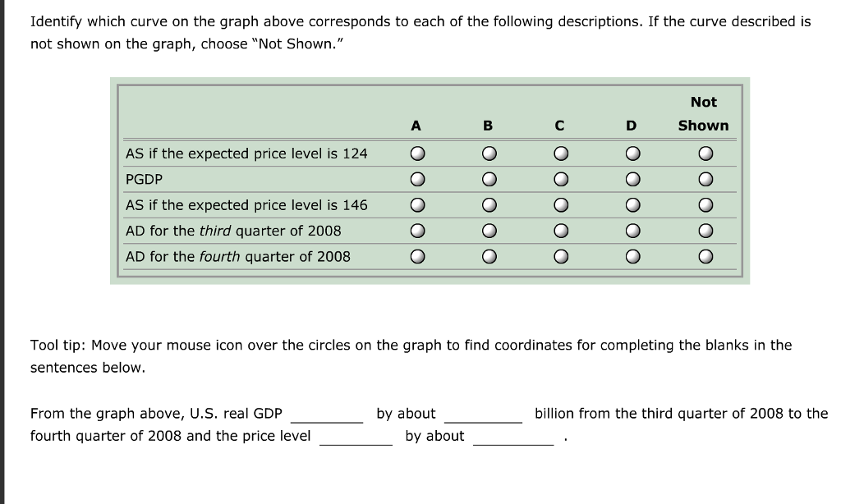This screenshot has height=504, width=841.
Task: Select curve B for AD fourth quarter 2008
Action: (x=489, y=256)
